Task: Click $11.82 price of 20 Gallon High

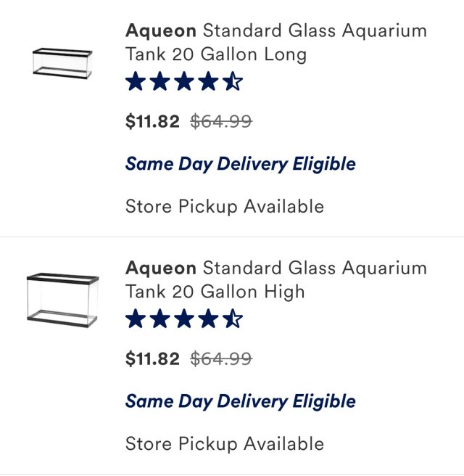Action: 152,359
